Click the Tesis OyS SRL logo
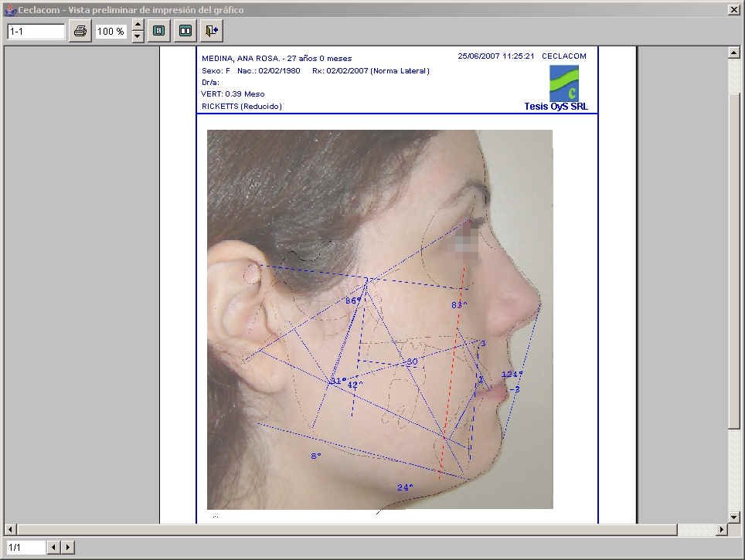745x560 pixels. click(x=563, y=83)
